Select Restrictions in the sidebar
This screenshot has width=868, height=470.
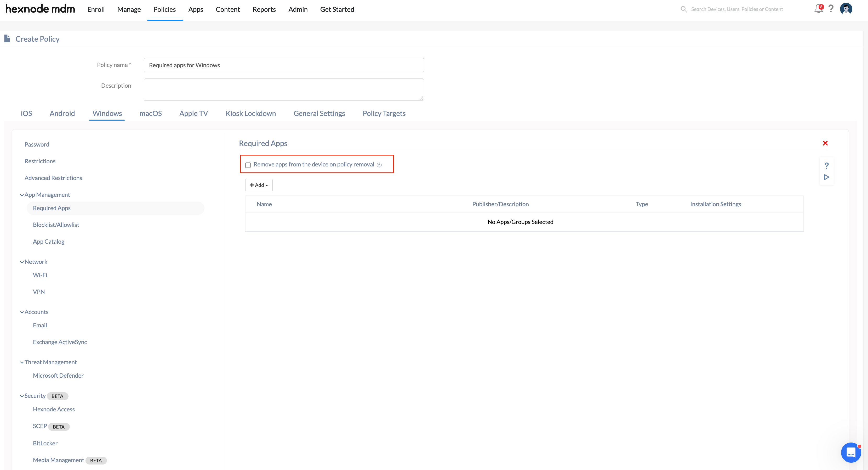click(40, 161)
